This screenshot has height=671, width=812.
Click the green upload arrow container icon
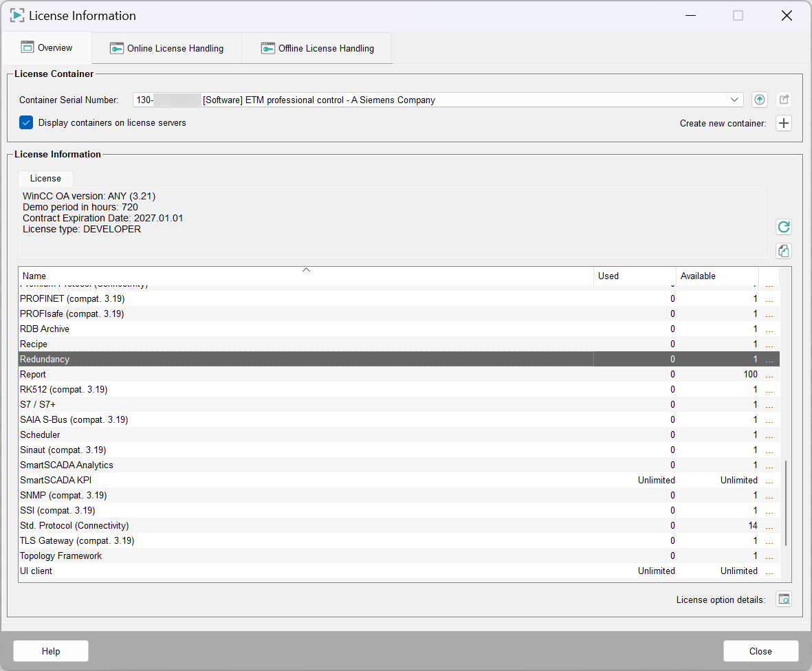click(759, 100)
